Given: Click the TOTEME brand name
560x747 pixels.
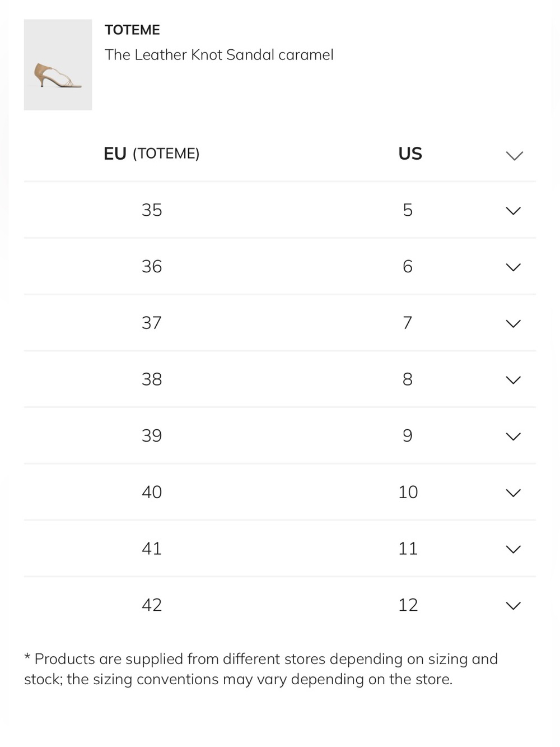Looking at the screenshot, I should click(132, 30).
